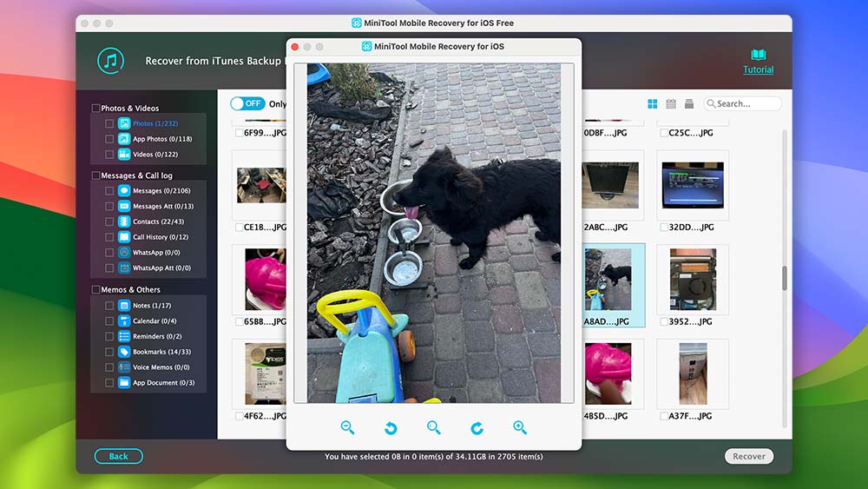
Task: Tick the Videos (0/122) checkbox
Action: [109, 155]
